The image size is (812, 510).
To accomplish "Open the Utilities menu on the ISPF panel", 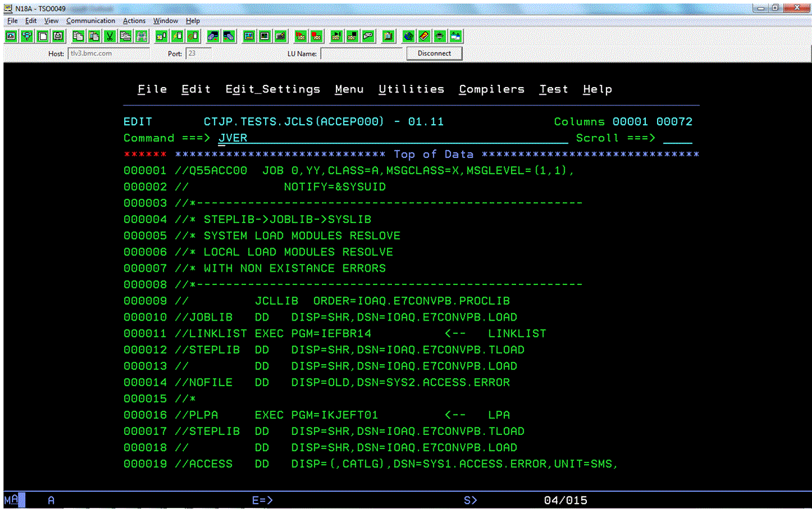I will click(x=411, y=88).
